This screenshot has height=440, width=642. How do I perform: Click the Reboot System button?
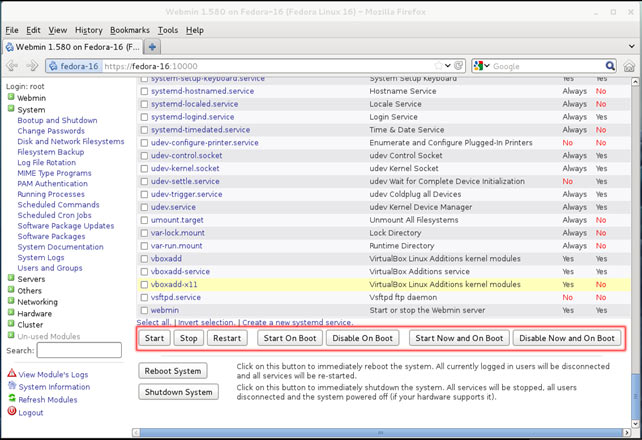pos(173,371)
